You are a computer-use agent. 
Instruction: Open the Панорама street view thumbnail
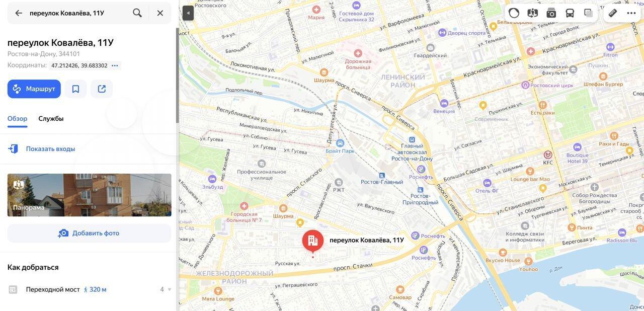[90, 195]
